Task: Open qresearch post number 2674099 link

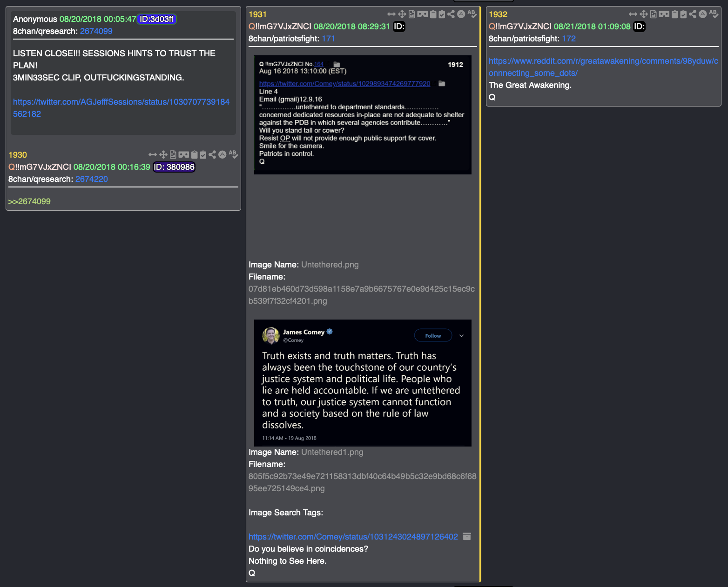Action: (x=96, y=31)
